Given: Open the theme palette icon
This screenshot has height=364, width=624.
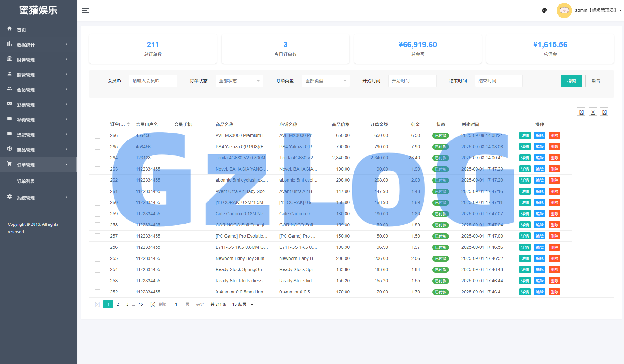Looking at the screenshot, I should click(x=544, y=11).
